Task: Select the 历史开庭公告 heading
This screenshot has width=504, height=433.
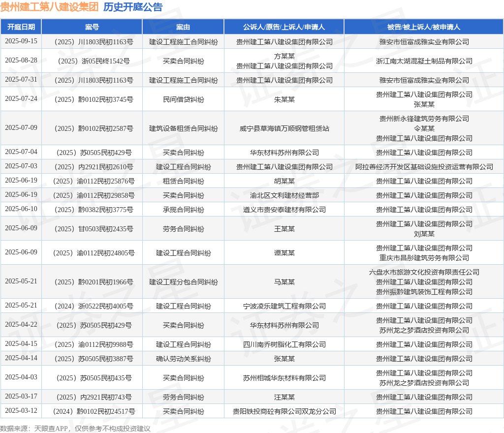Action: click(133, 7)
